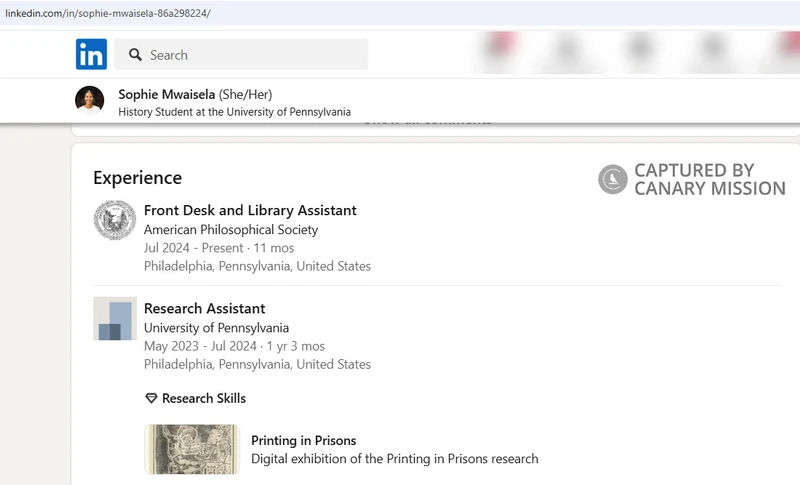This screenshot has width=800, height=485.
Task: Click the LinkedIn logo
Action: click(x=91, y=55)
